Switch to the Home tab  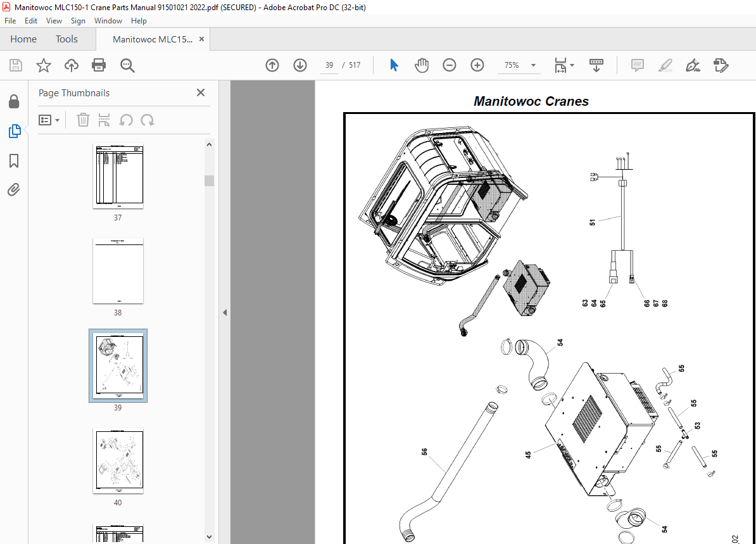point(23,39)
